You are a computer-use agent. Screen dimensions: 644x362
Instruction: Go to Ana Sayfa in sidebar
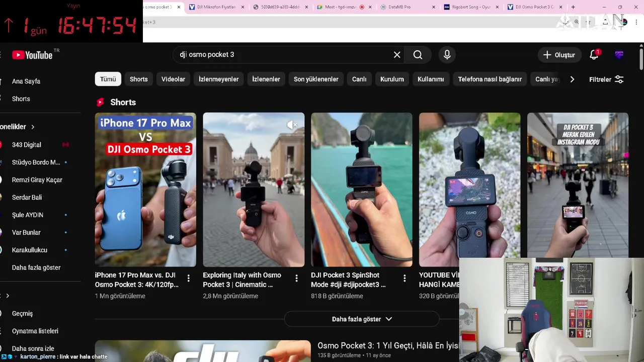pos(26,81)
